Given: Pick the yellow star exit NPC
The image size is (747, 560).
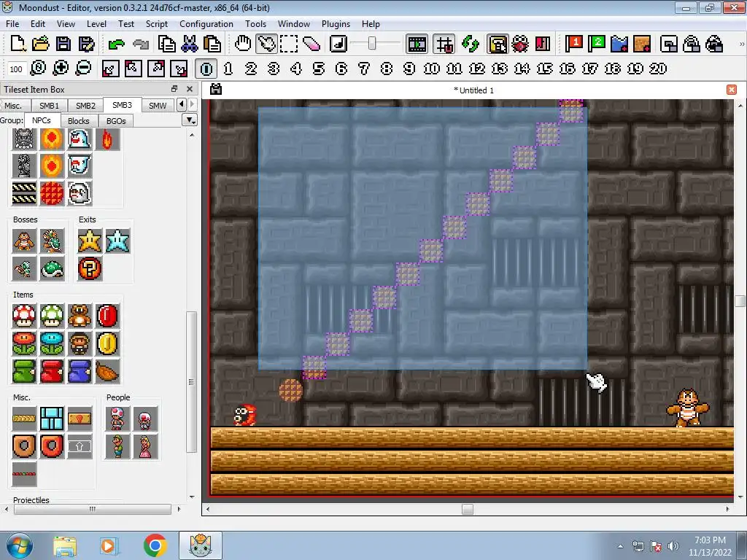Looking at the screenshot, I should [90, 241].
